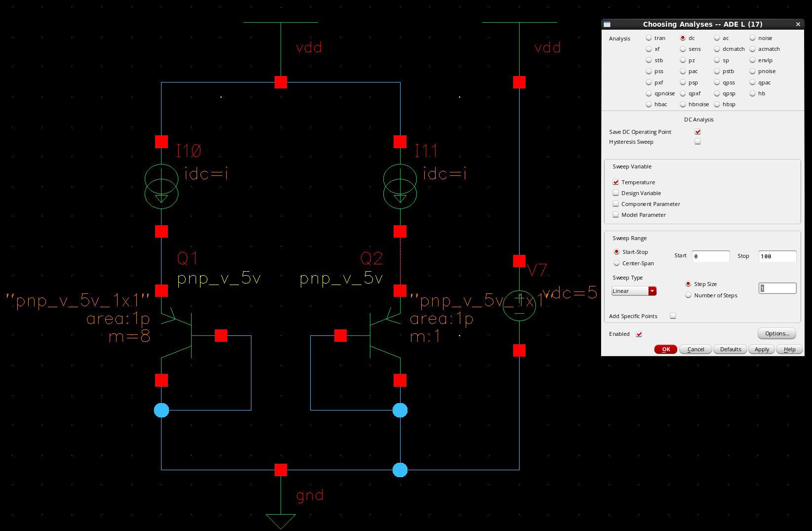Confirm with the OK button
The height and width of the screenshot is (531, 812).
point(666,349)
